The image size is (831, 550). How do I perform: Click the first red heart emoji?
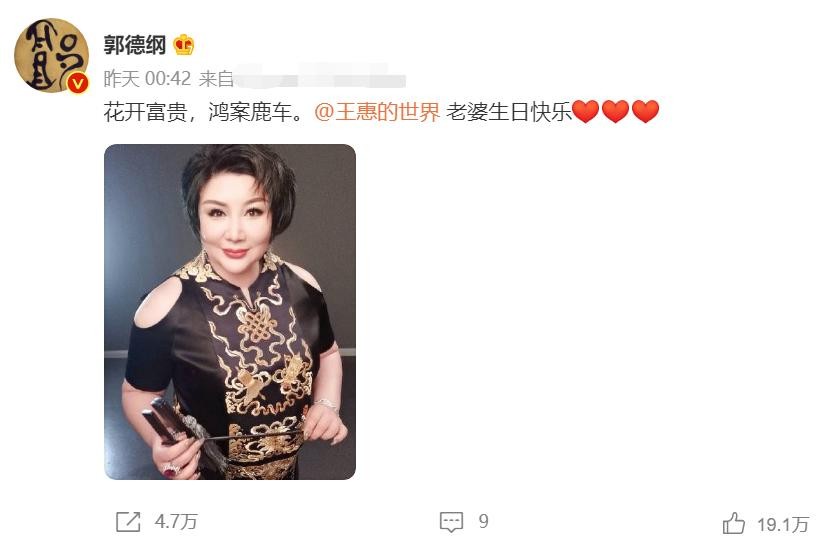tap(586, 112)
